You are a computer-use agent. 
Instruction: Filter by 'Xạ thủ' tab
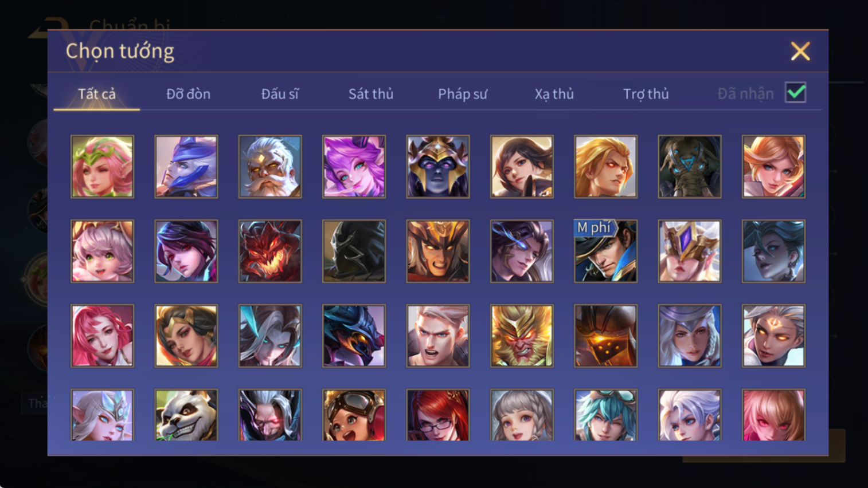(554, 94)
